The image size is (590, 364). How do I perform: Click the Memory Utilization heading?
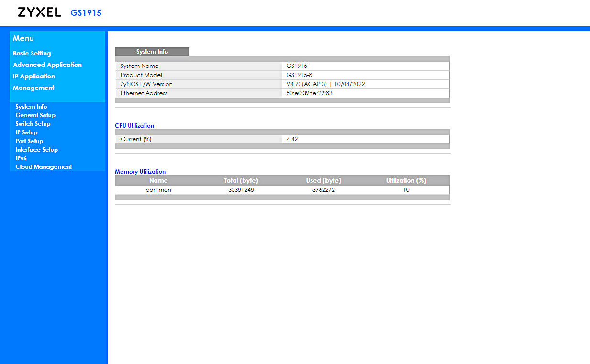coord(140,172)
